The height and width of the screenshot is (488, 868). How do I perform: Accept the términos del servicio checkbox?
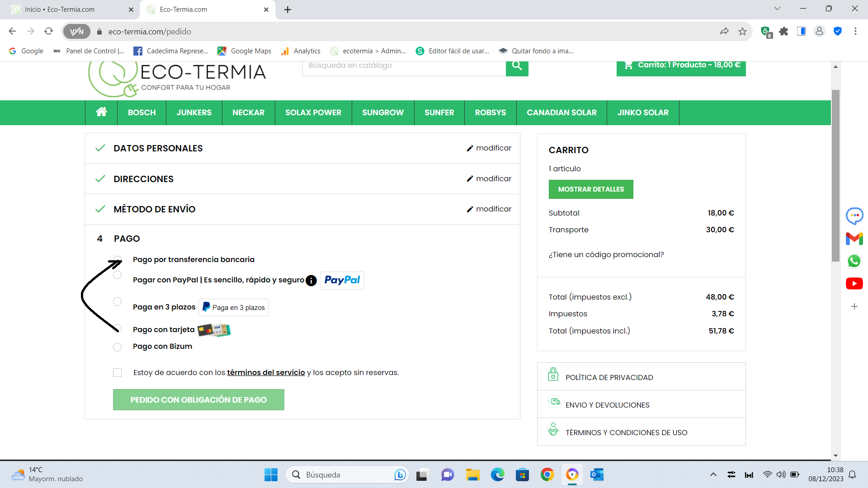click(118, 373)
